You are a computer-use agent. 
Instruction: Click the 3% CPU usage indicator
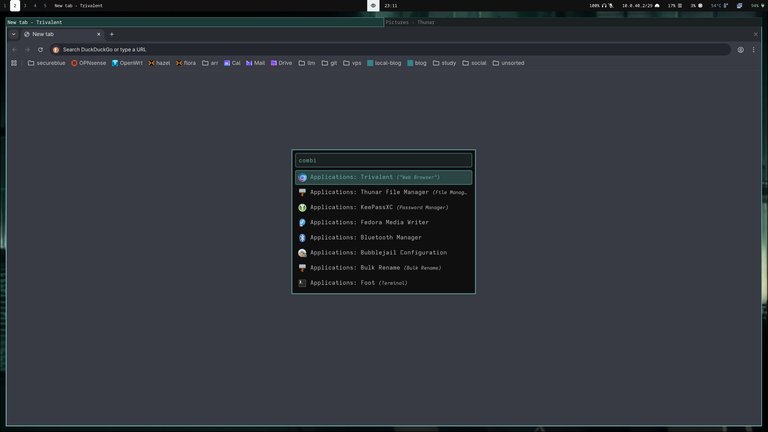pyautogui.click(x=696, y=6)
